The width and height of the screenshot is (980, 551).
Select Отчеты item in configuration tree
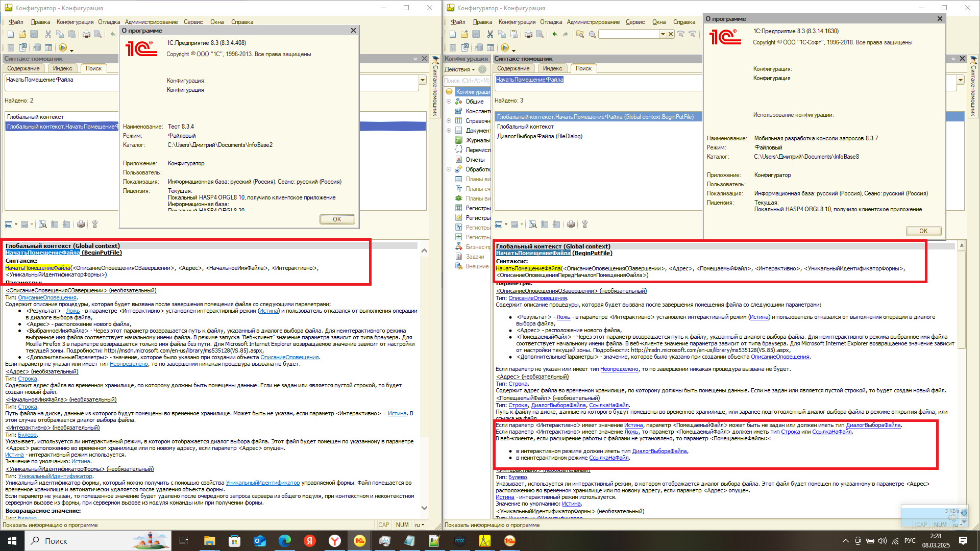click(475, 160)
